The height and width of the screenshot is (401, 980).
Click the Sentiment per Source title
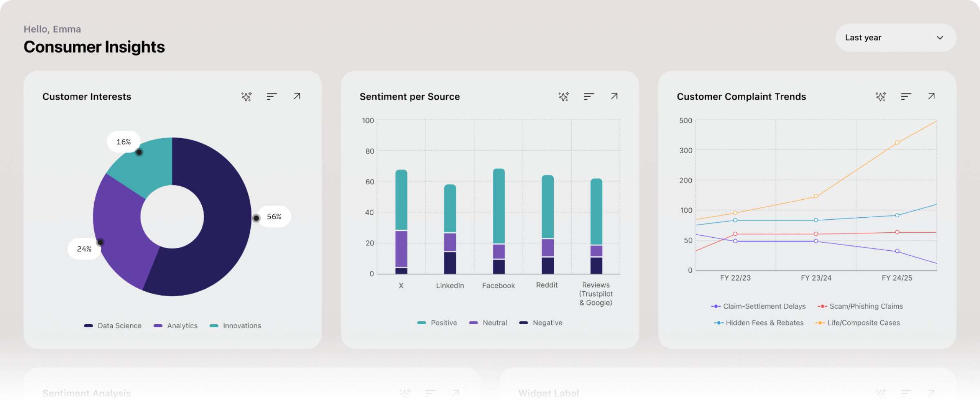point(410,97)
